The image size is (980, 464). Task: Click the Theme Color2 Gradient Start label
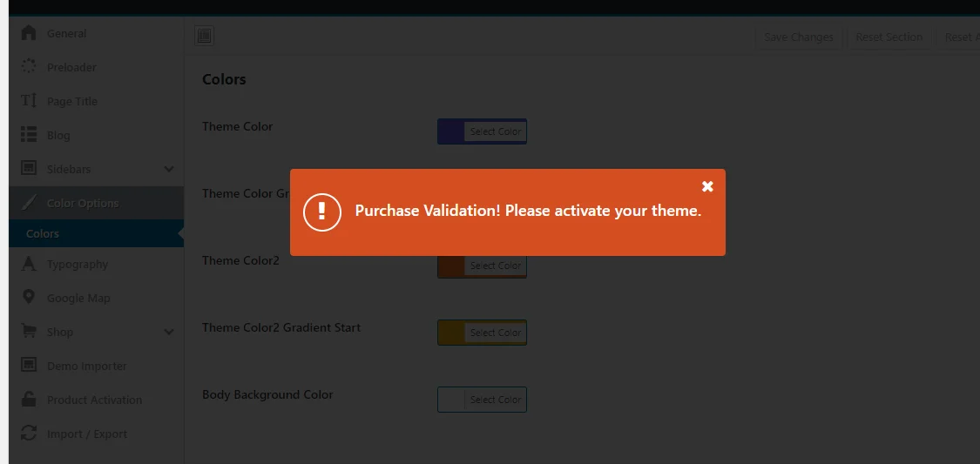coord(281,327)
